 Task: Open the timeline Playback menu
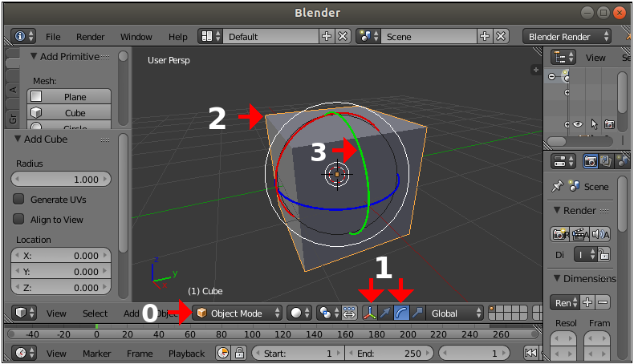click(186, 354)
